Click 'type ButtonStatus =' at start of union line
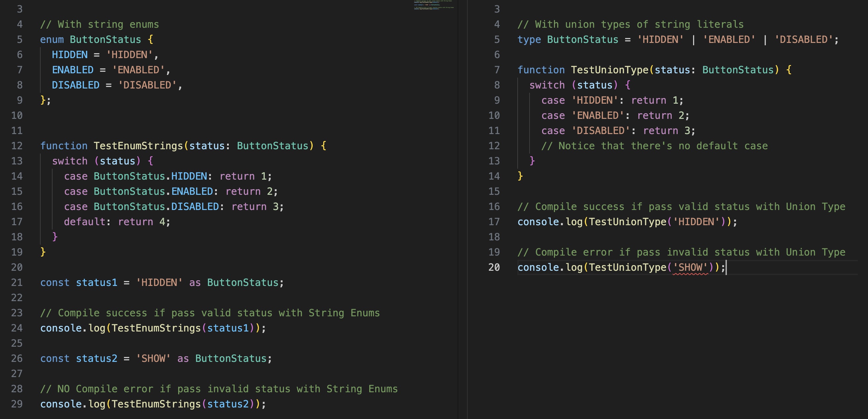The image size is (868, 419). click(x=574, y=39)
